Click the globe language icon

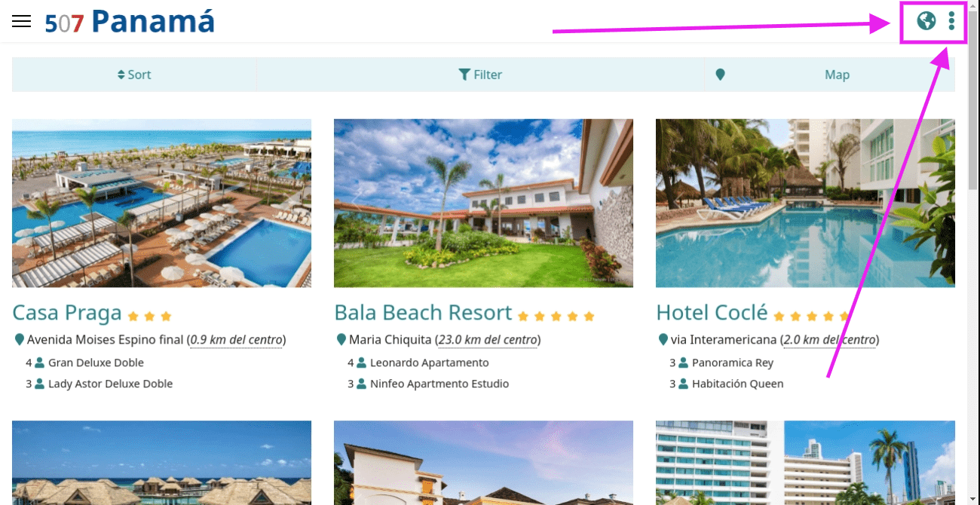point(926,20)
